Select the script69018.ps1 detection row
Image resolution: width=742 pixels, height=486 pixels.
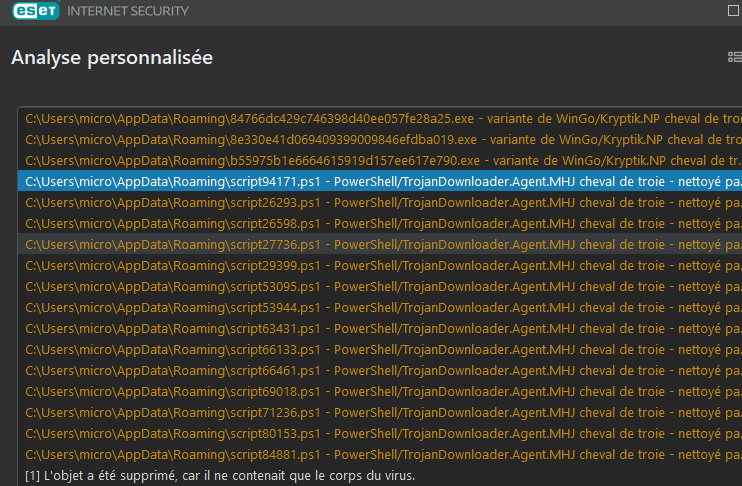(380, 391)
